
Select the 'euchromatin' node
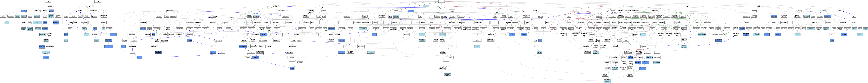point(66,40)
